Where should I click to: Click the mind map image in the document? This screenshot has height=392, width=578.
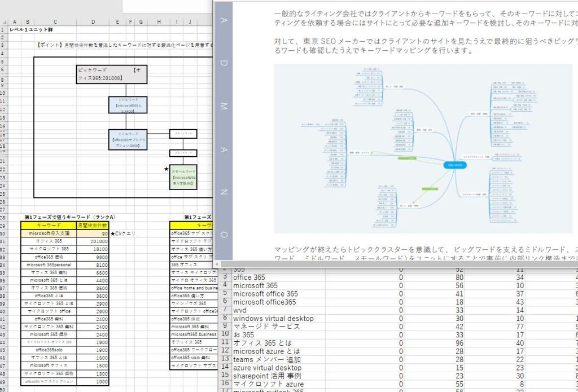click(423, 148)
